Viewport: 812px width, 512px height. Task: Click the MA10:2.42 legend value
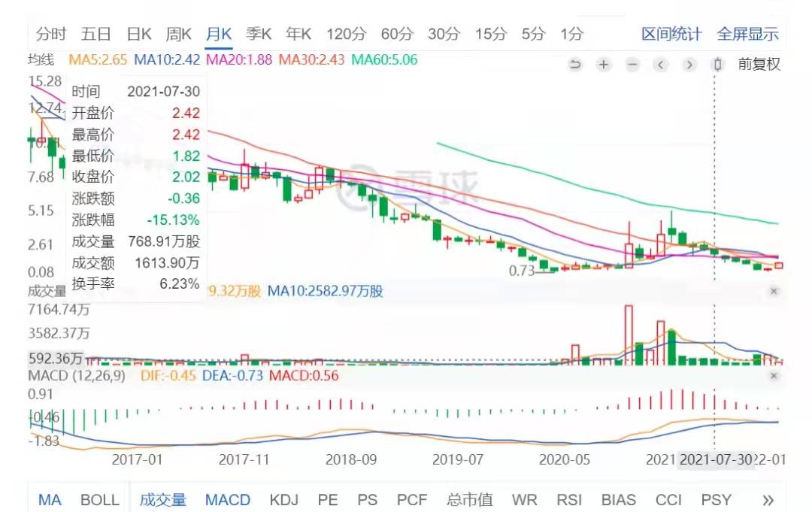pyautogui.click(x=167, y=60)
